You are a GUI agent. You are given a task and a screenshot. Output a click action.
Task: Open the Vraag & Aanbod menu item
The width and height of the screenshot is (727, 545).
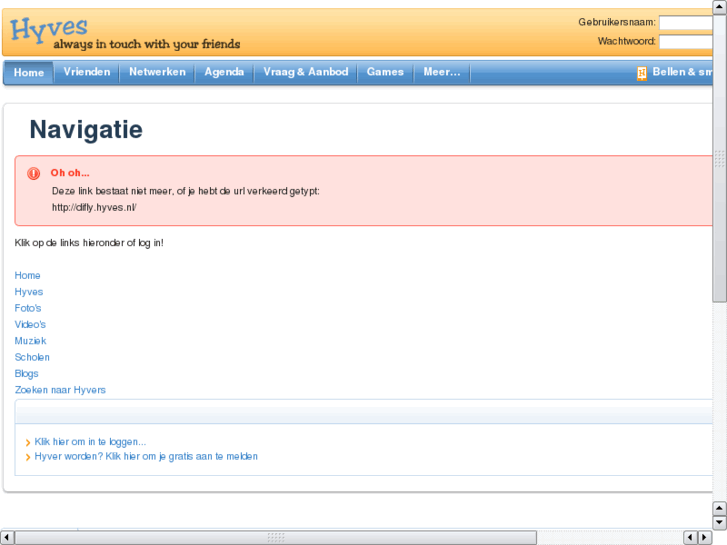[306, 72]
